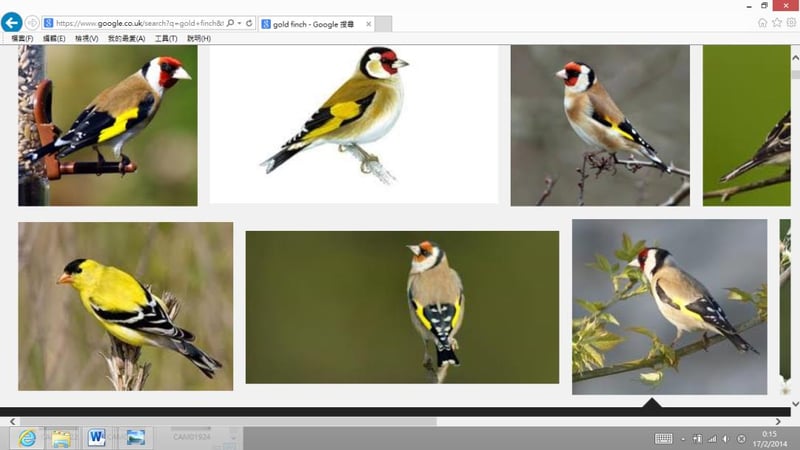The width and height of the screenshot is (800, 450).
Task: Expand the address bar dropdown arrow
Action: (x=241, y=23)
